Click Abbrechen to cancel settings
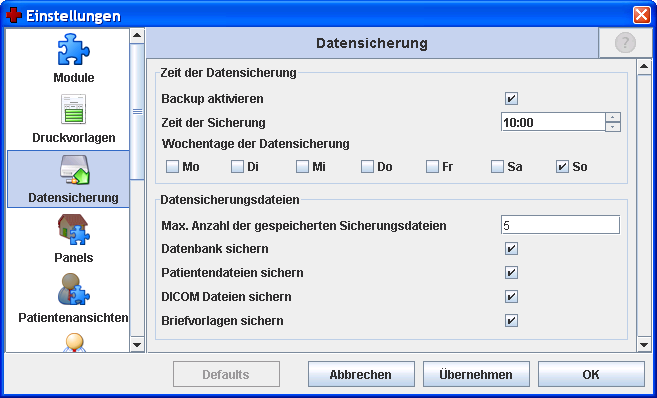Image resolution: width=657 pixels, height=398 pixels. tap(361, 374)
